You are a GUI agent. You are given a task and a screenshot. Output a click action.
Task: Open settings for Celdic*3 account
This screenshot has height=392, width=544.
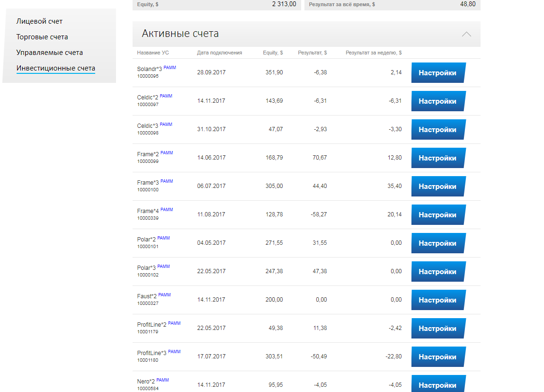pos(438,130)
